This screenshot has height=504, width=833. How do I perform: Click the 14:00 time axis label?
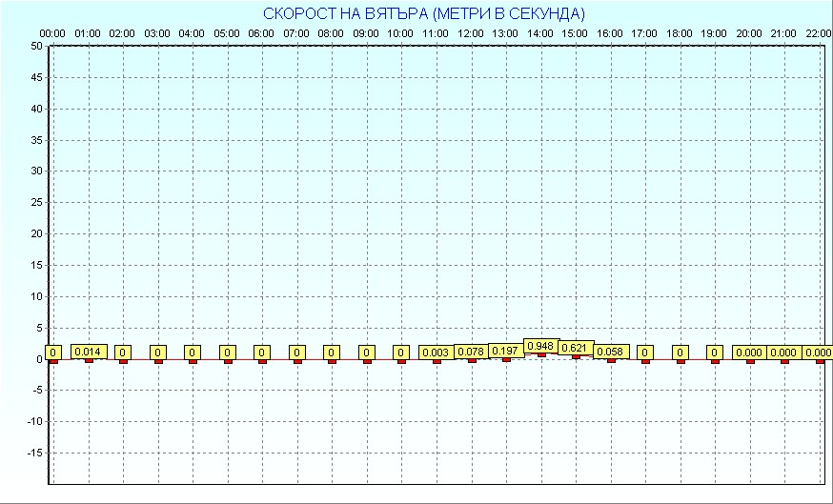(x=540, y=34)
